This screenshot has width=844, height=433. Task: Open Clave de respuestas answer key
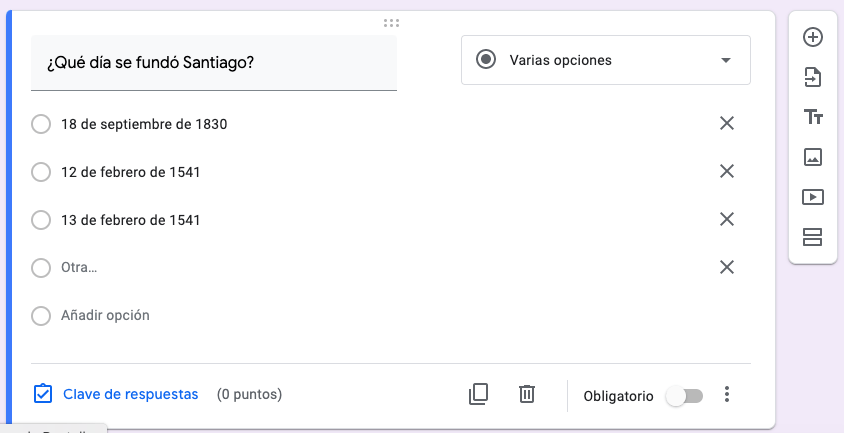116,394
